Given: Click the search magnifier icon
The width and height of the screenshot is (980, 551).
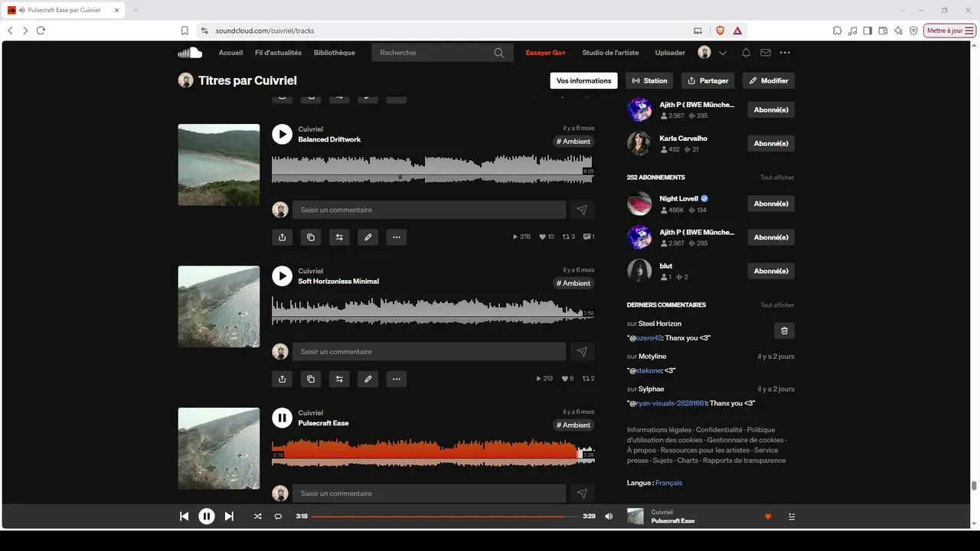Looking at the screenshot, I should pyautogui.click(x=499, y=53).
